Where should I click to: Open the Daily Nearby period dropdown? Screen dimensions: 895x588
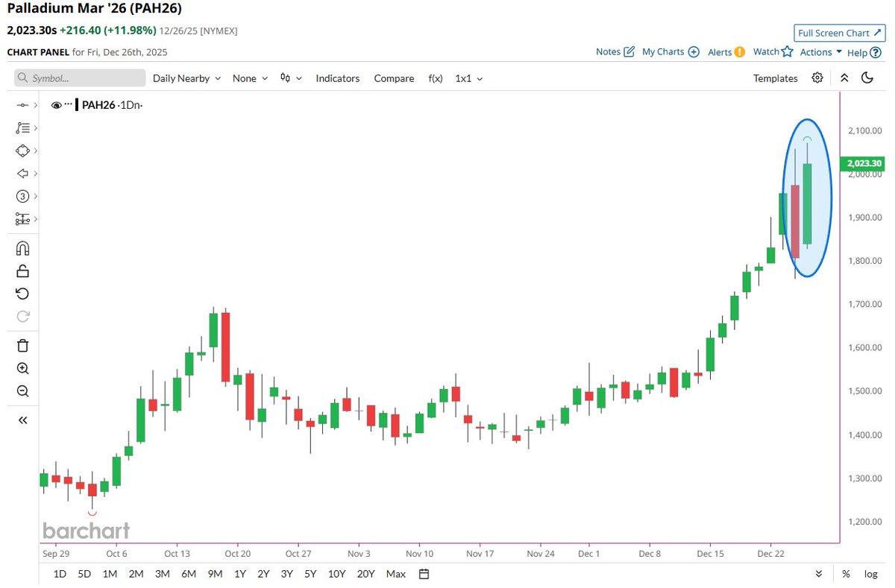(186, 78)
